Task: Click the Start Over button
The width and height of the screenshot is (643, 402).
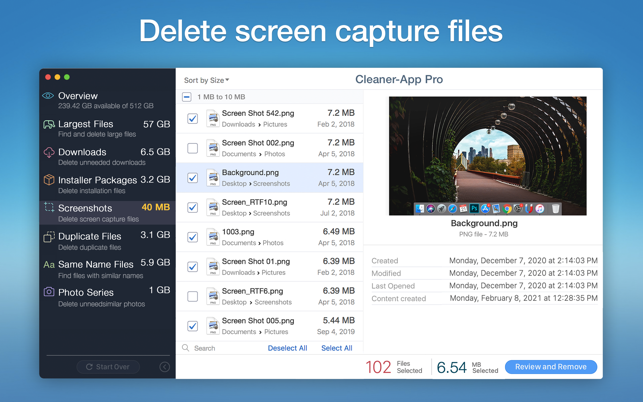Action: [x=108, y=367]
